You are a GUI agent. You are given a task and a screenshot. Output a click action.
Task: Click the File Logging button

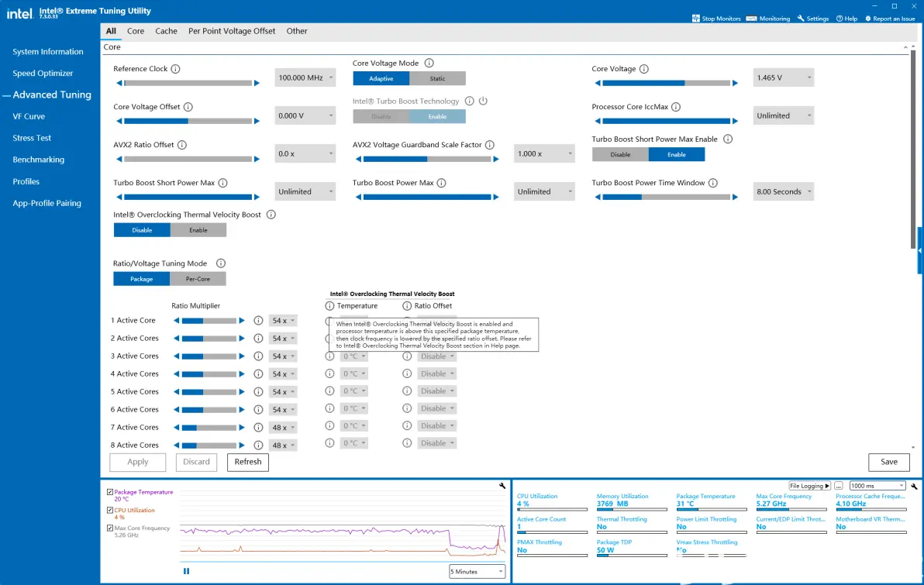[810, 486]
